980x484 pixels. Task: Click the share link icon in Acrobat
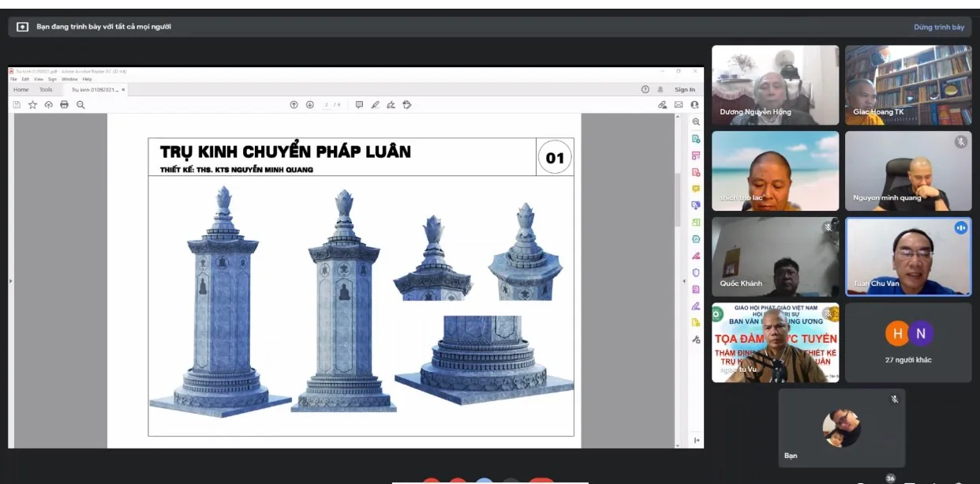click(663, 104)
